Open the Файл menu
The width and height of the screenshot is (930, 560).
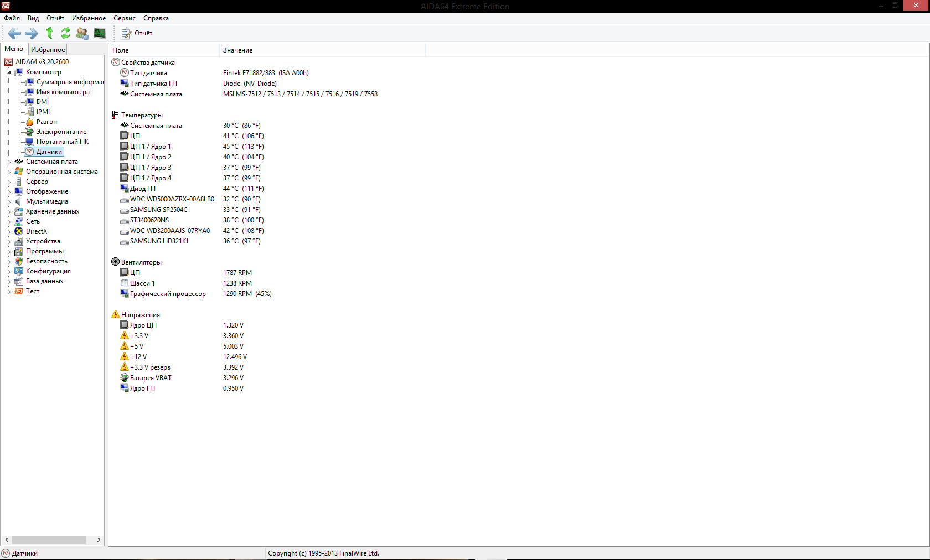point(12,18)
